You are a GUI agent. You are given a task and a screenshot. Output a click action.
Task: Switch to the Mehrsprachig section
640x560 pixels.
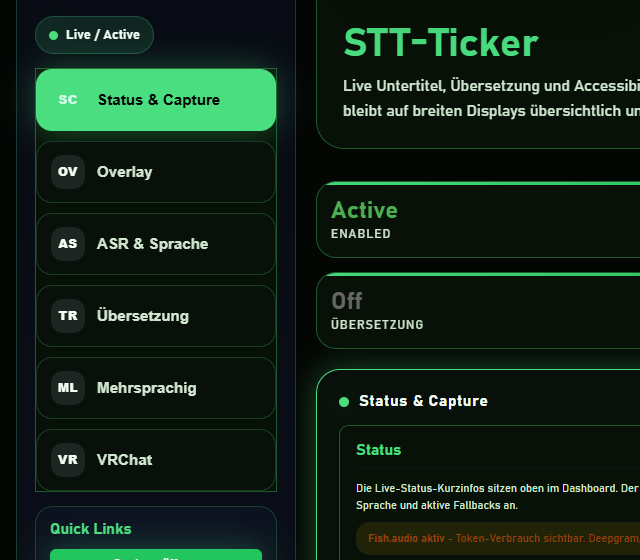pyautogui.click(x=156, y=388)
